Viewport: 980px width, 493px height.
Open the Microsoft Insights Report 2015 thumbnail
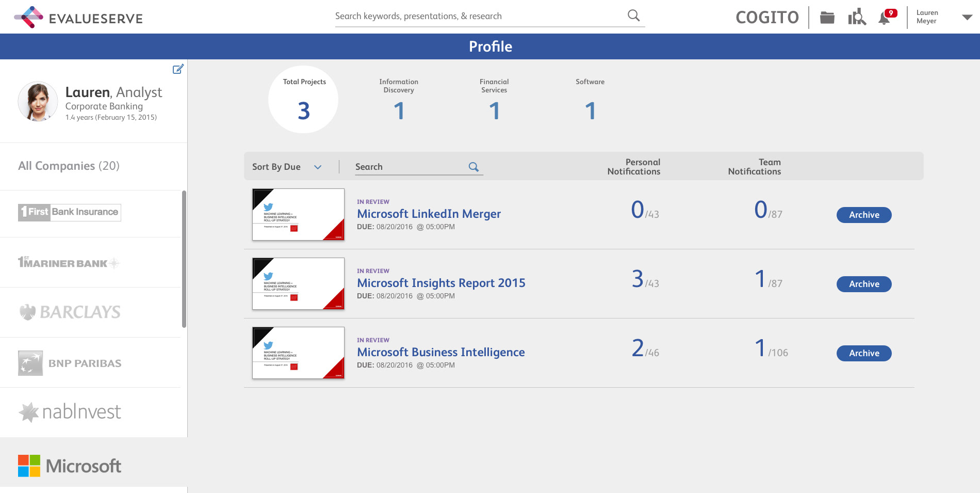pyautogui.click(x=298, y=283)
